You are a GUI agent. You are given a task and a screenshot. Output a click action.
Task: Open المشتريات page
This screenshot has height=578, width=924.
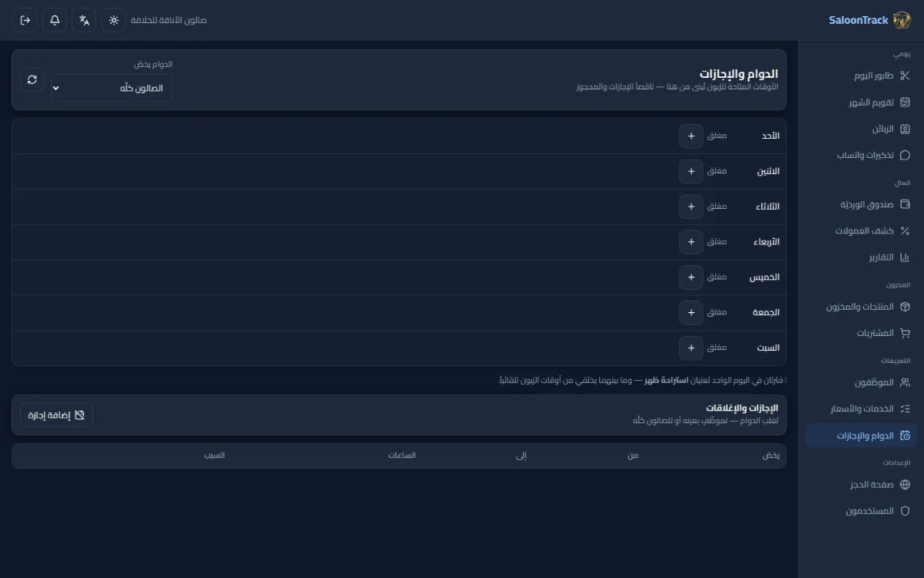tap(861, 333)
